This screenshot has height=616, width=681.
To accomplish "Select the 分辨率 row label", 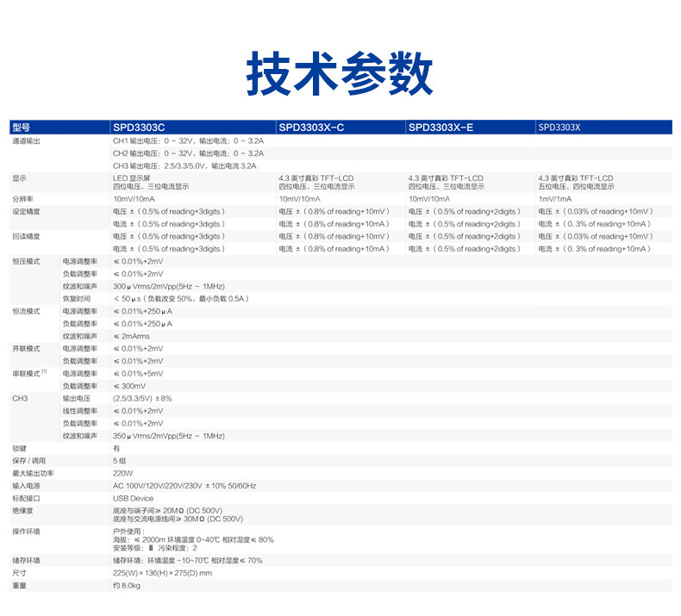I will coord(22,199).
